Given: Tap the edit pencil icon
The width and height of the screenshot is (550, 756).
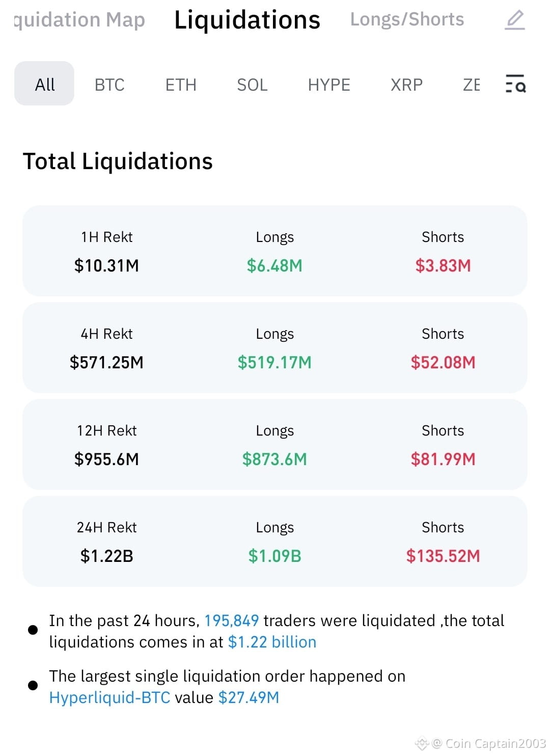Looking at the screenshot, I should point(515,20).
